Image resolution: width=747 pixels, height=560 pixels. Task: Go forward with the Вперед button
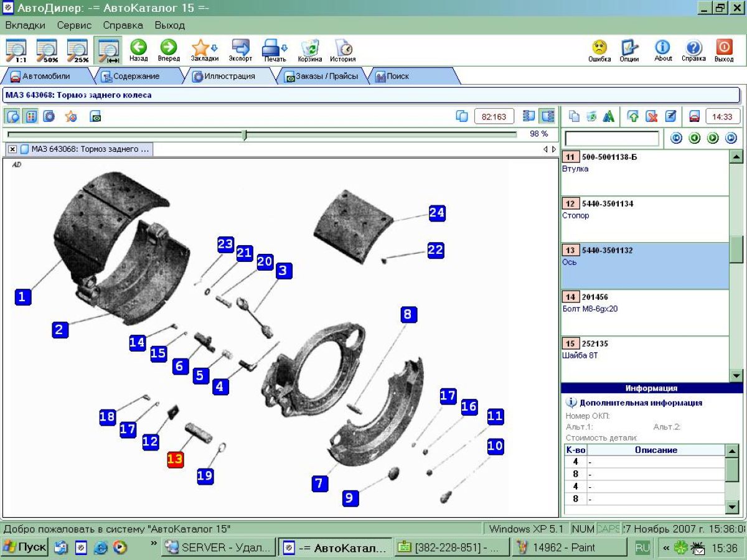(169, 50)
